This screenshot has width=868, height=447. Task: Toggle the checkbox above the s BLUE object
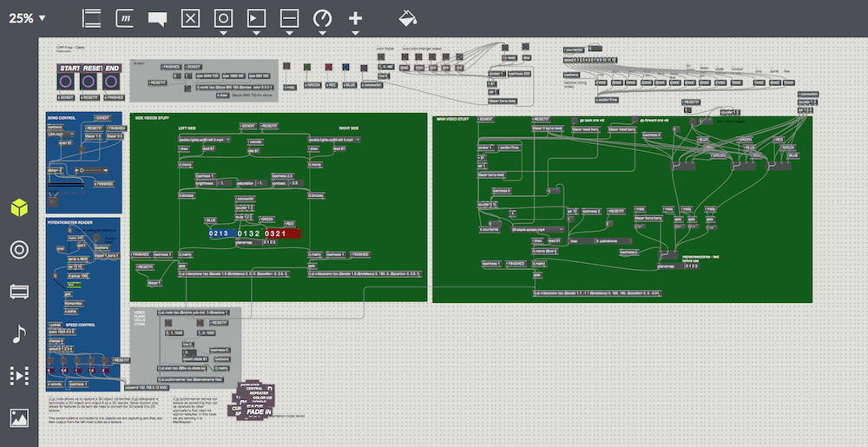pyautogui.click(x=345, y=67)
